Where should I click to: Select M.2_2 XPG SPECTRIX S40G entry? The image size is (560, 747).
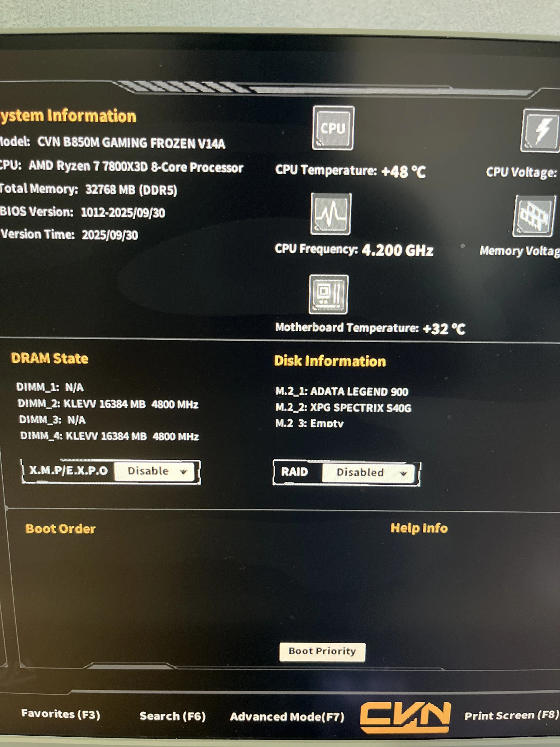pyautogui.click(x=343, y=408)
